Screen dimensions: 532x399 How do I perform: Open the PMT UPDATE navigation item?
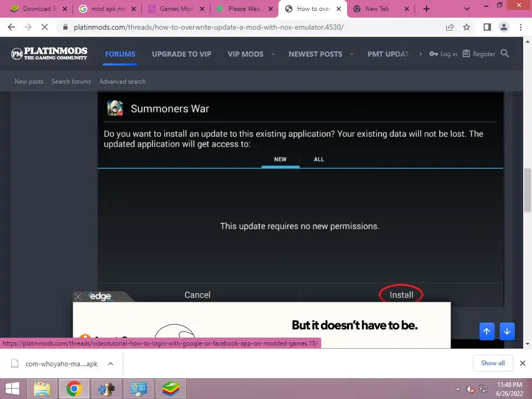(x=389, y=54)
